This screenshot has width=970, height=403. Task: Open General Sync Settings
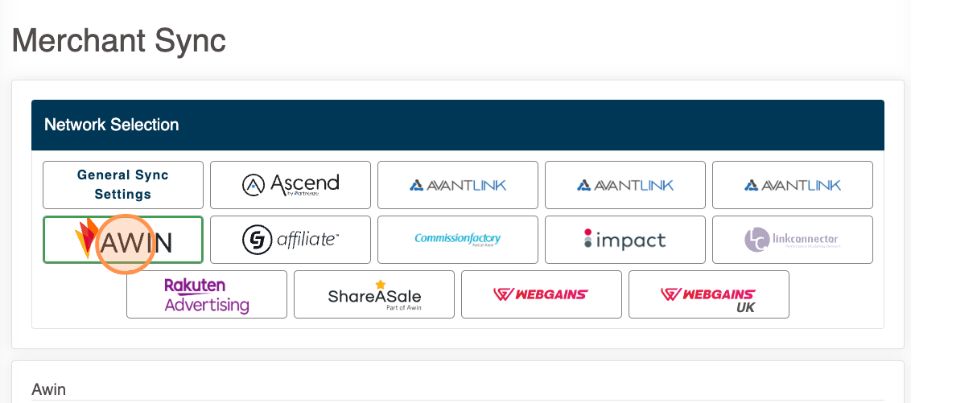click(x=123, y=185)
